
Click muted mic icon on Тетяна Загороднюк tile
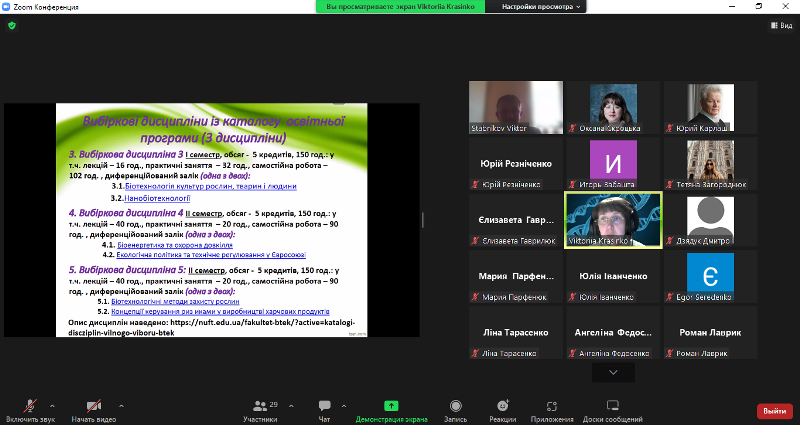pos(670,185)
